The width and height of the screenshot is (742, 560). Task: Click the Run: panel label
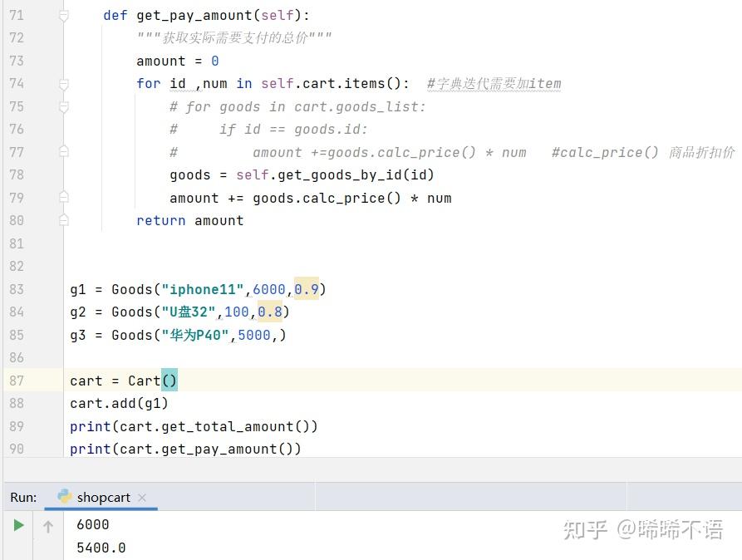[23, 497]
